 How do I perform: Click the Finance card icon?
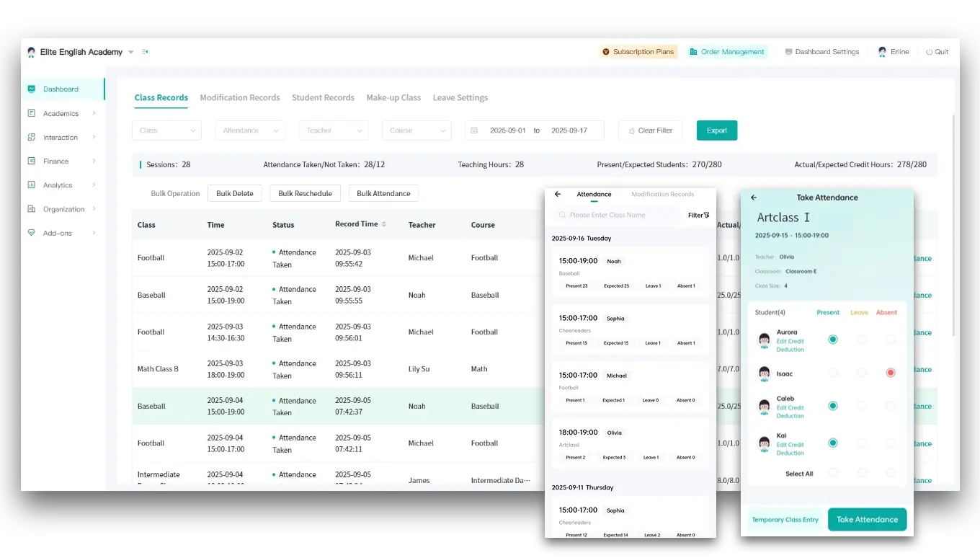click(30, 161)
